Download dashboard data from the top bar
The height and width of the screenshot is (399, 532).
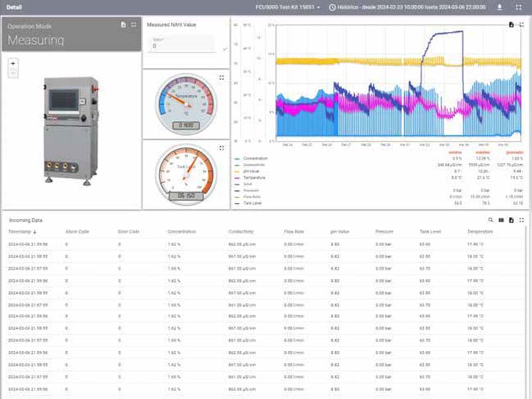[x=500, y=7]
